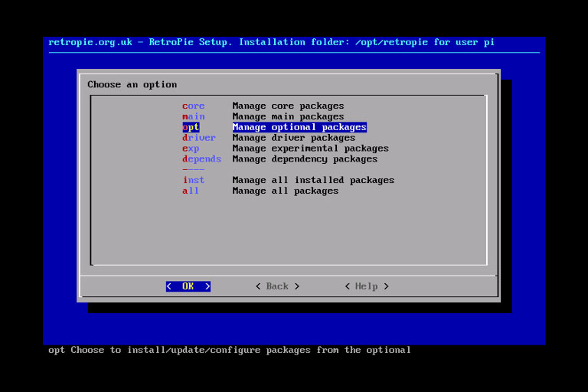The width and height of the screenshot is (588, 392).
Task: Click 'Manage optional packages' highlighted entry
Action: [x=299, y=127]
